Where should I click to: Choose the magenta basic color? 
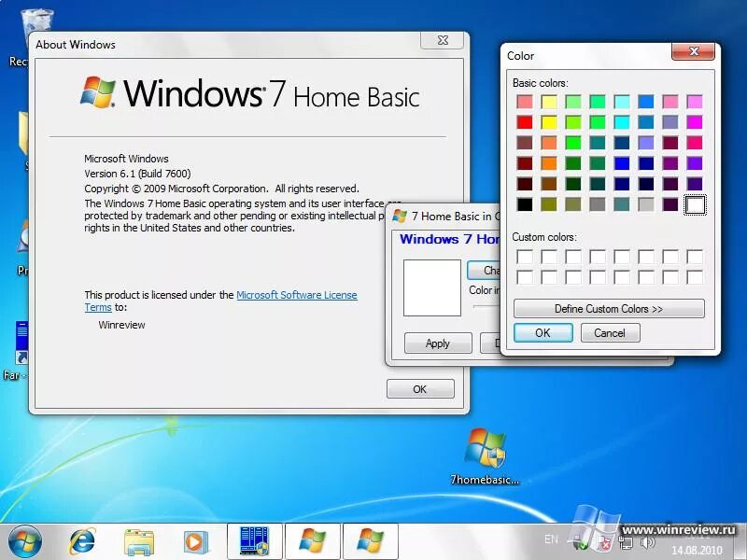click(695, 122)
